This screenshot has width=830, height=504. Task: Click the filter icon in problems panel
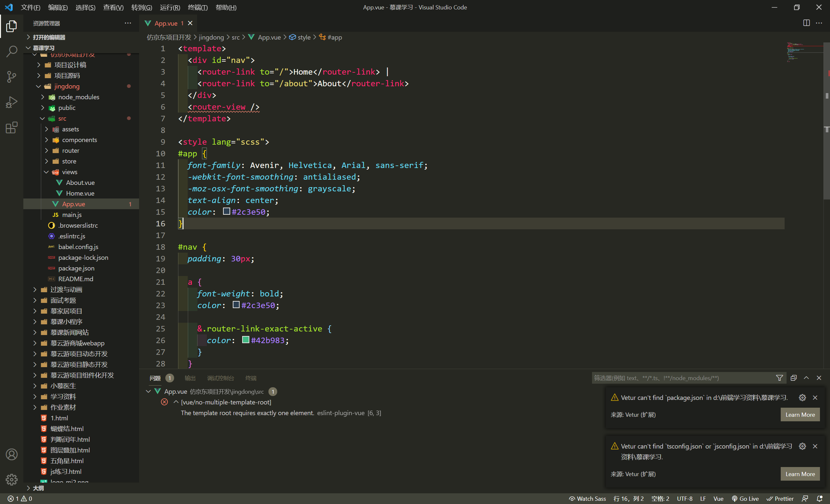click(x=779, y=378)
